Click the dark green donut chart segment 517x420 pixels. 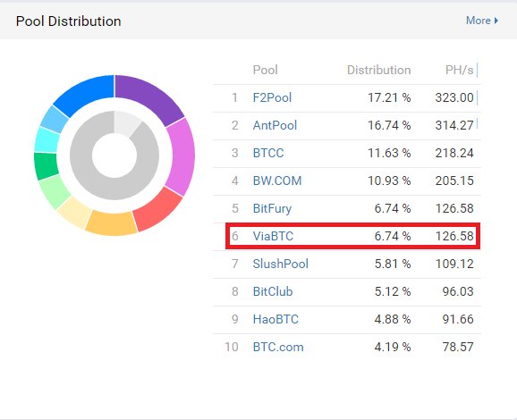pos(46,165)
